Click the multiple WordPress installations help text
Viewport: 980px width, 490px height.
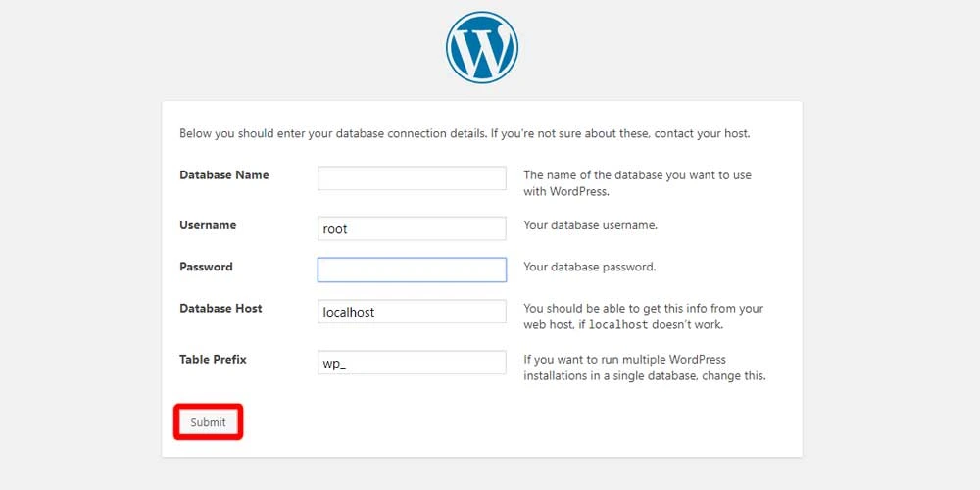click(645, 368)
